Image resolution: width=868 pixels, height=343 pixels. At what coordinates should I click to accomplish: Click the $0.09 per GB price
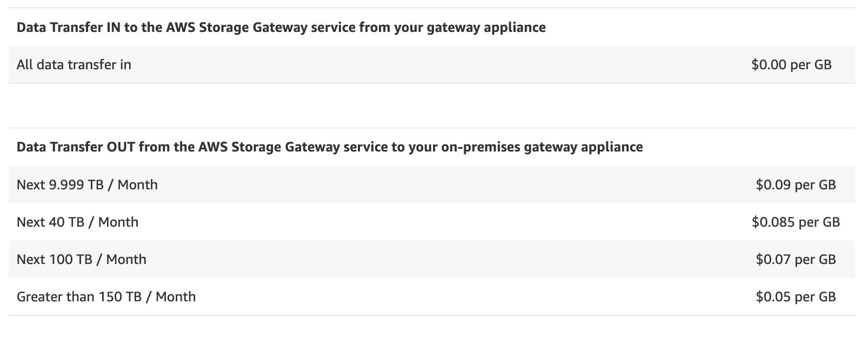tap(796, 185)
